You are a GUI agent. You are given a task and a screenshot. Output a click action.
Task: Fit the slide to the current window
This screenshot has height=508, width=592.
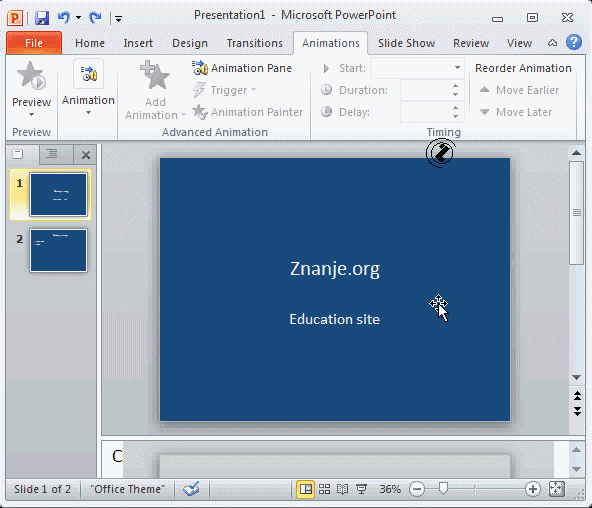tap(557, 489)
